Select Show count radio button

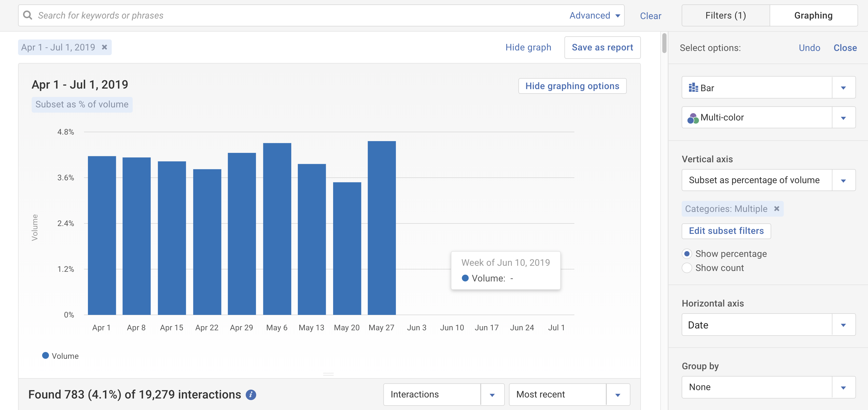(687, 268)
